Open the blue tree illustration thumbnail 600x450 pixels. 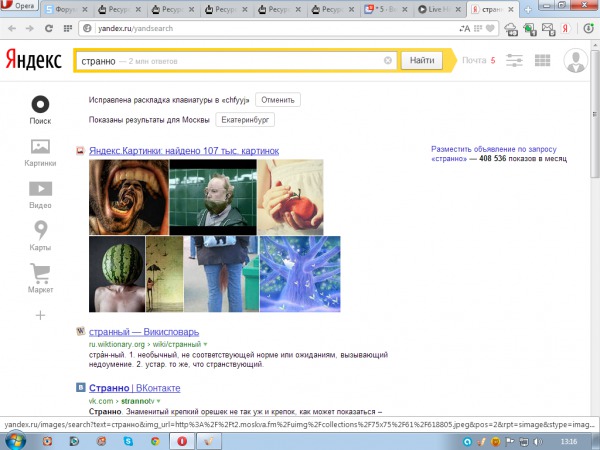pos(300,274)
